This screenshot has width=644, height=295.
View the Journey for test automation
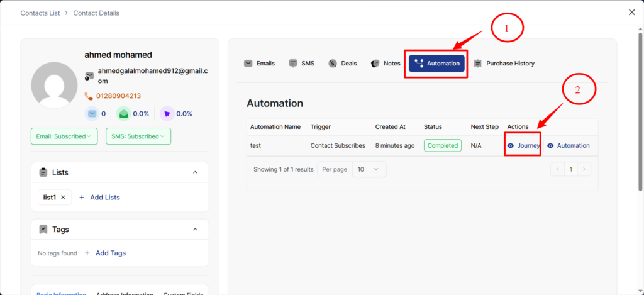[524, 145]
